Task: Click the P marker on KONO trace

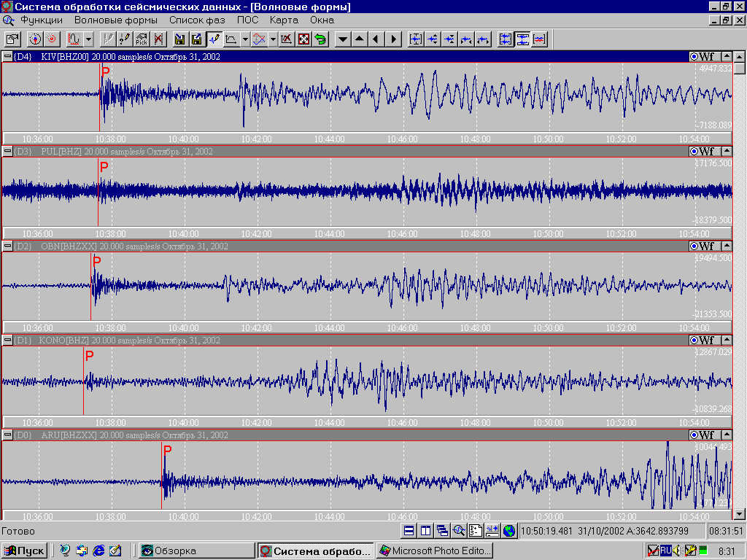Action: pyautogui.click(x=89, y=356)
